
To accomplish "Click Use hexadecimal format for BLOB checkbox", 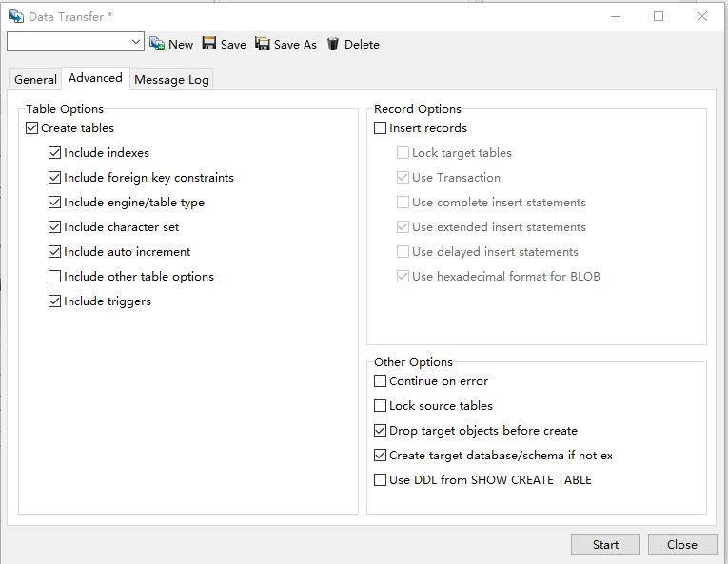I will pos(403,276).
